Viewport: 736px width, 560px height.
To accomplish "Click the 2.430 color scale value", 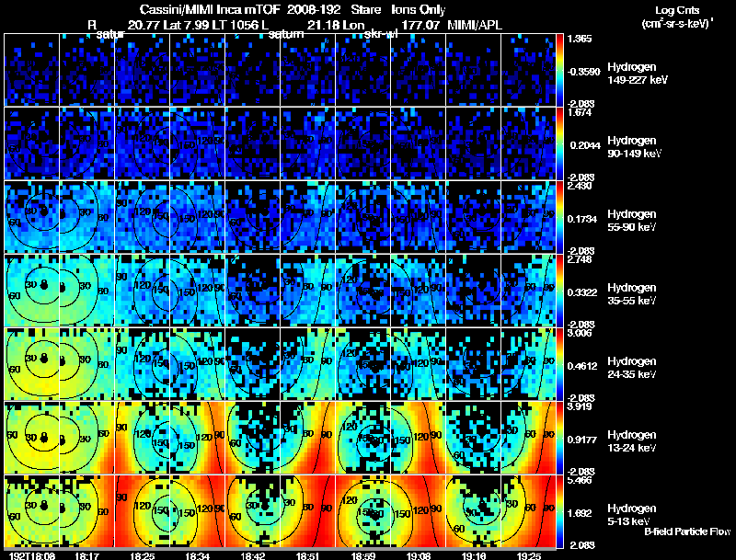I will (580, 186).
